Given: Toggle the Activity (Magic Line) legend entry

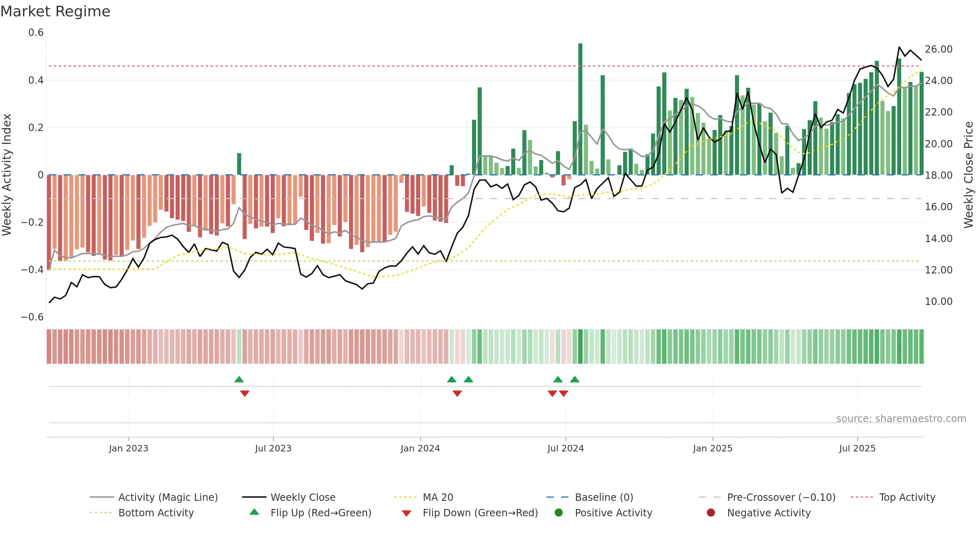Looking at the screenshot, I should (154, 497).
